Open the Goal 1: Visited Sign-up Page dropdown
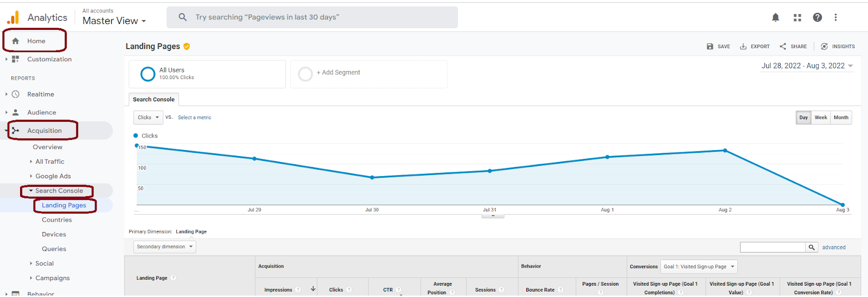The width and height of the screenshot is (868, 297). (x=699, y=267)
